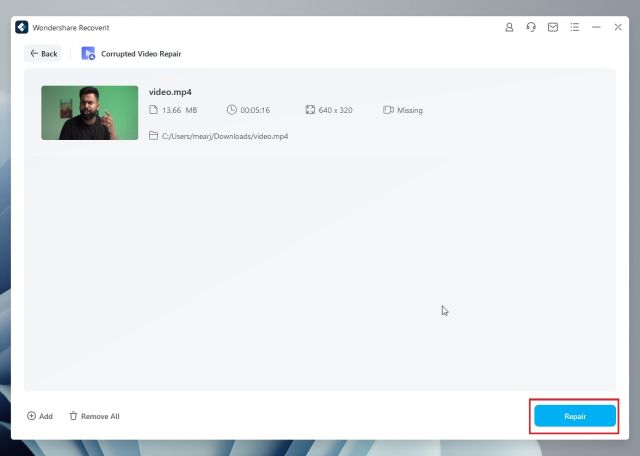Viewport: 640px width, 456px height.
Task: Add another video with Add button
Action: [x=40, y=416]
